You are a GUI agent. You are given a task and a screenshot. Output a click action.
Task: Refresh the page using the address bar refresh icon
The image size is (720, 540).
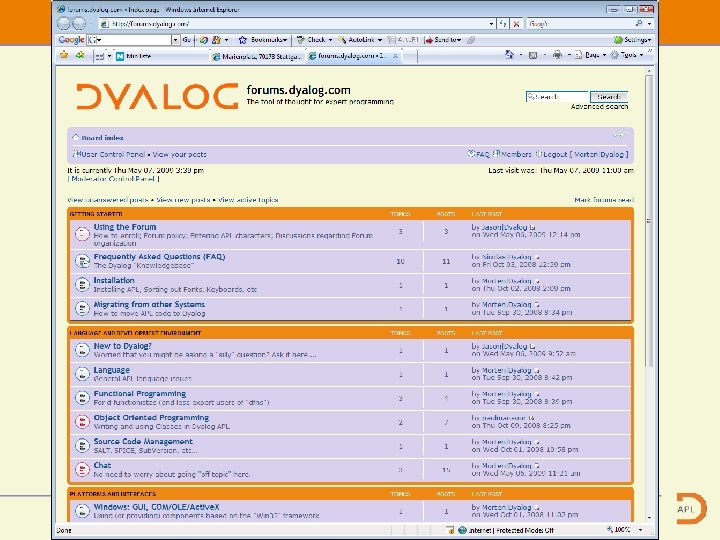click(503, 23)
